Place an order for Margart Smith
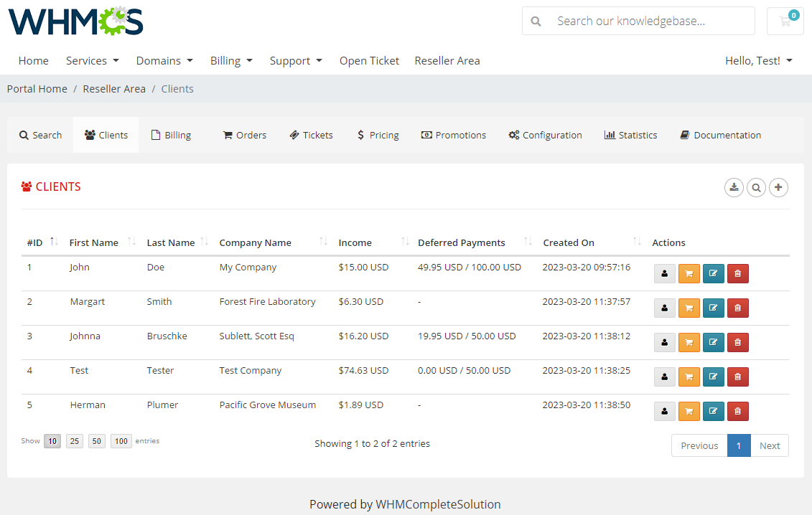Screen dimensions: 812x515 coord(689,308)
